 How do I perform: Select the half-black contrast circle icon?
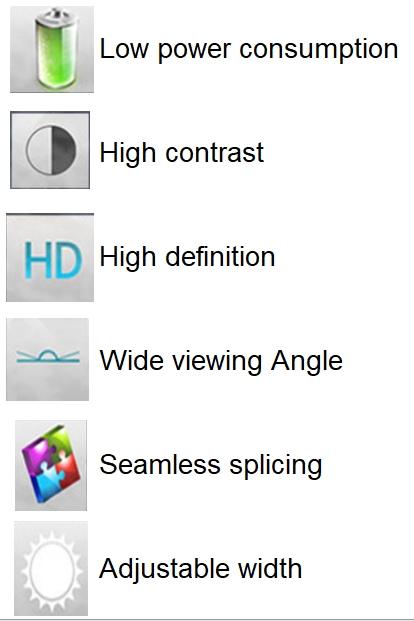click(50, 150)
